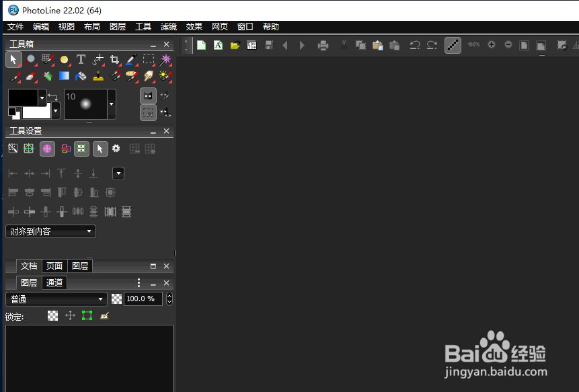
Task: Open the layers panel three-dot options menu
Action: click(139, 283)
